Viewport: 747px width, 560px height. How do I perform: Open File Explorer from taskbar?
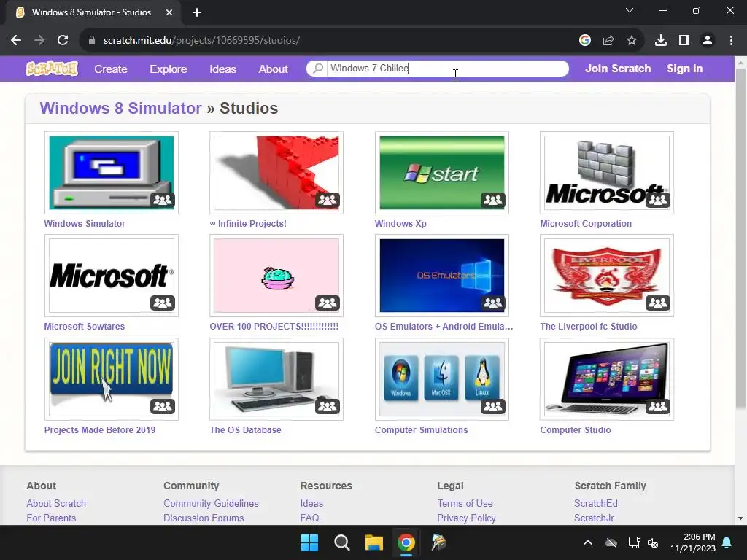[x=374, y=542]
